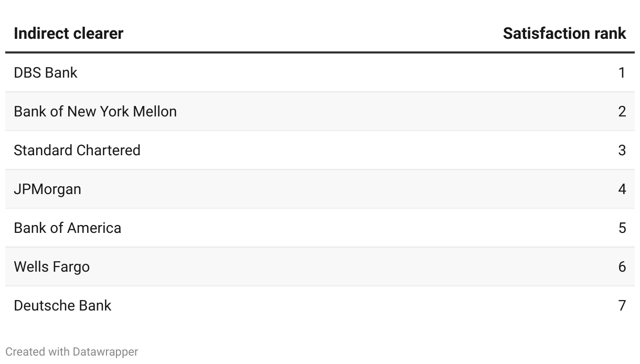This screenshot has width=640, height=364.
Task: Select rank 7 in Deutsche Bank row
Action: 622,305
